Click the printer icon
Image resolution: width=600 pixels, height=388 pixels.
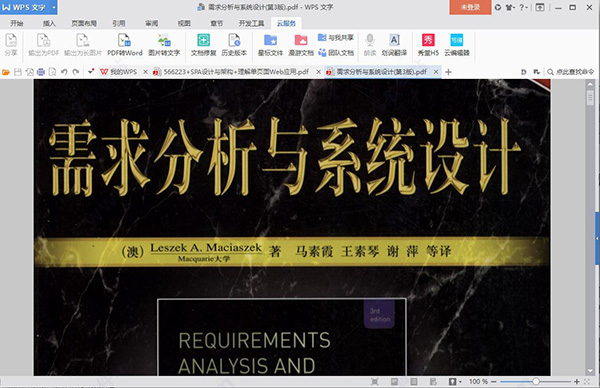[41, 72]
